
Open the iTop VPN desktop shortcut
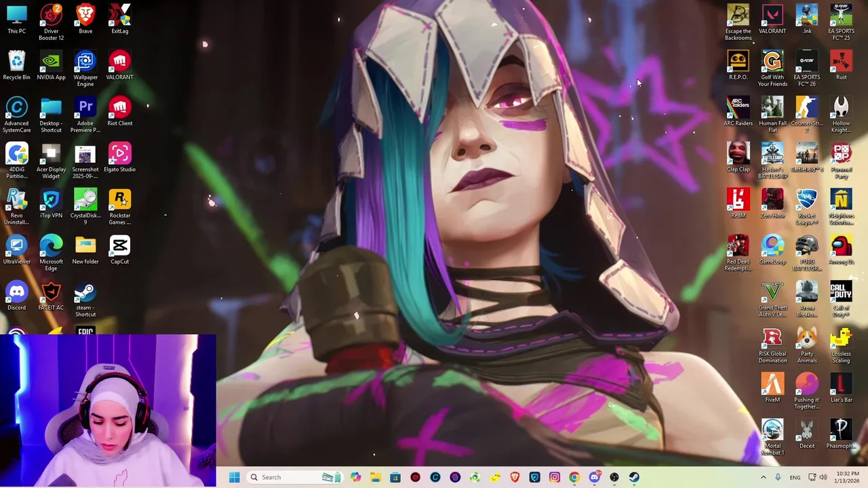click(x=51, y=203)
